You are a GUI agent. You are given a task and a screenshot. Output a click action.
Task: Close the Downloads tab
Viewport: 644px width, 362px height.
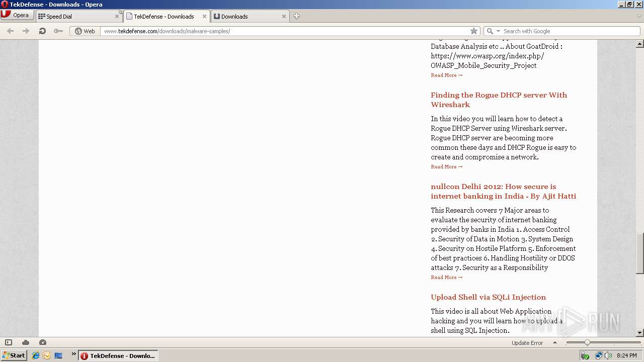coord(284,16)
